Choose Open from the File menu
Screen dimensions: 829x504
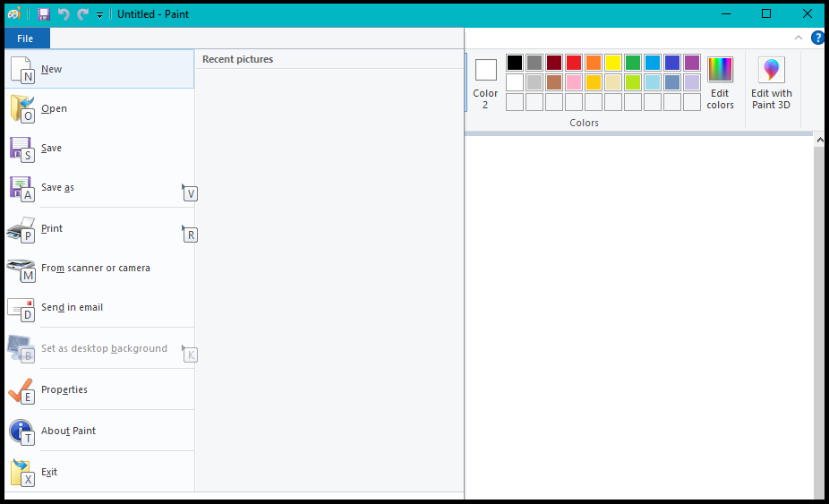[x=99, y=108]
